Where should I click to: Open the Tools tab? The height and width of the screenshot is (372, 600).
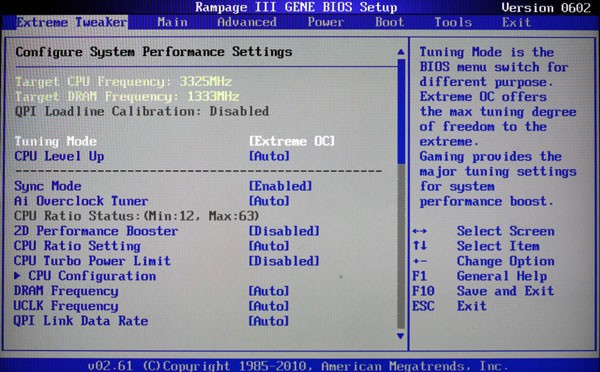tap(453, 22)
